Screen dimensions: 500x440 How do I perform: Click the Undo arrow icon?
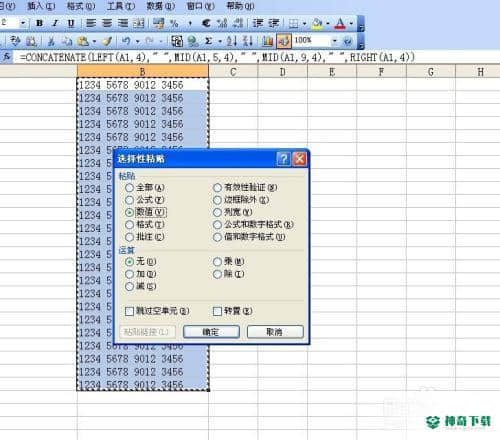click(x=126, y=41)
